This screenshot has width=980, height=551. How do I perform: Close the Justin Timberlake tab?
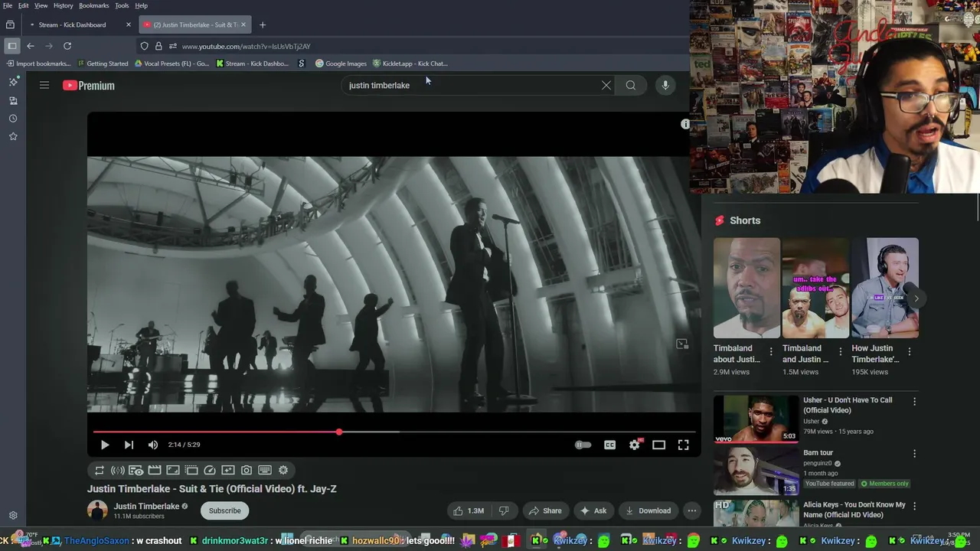(x=243, y=24)
